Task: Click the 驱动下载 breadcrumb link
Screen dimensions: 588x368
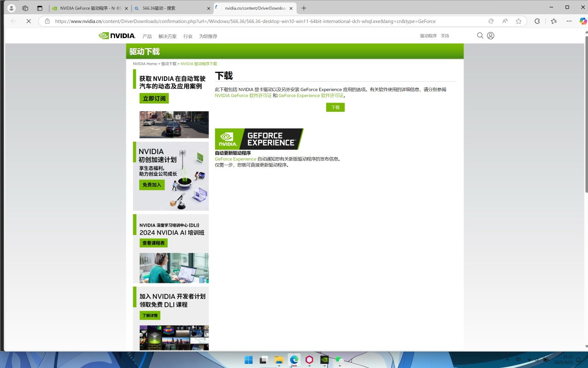Action: pos(169,64)
